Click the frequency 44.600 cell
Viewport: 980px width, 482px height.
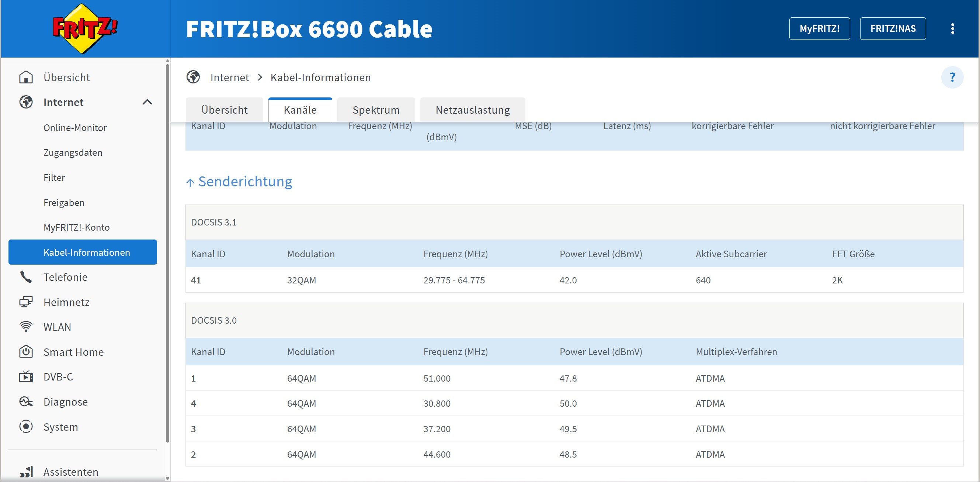click(437, 455)
